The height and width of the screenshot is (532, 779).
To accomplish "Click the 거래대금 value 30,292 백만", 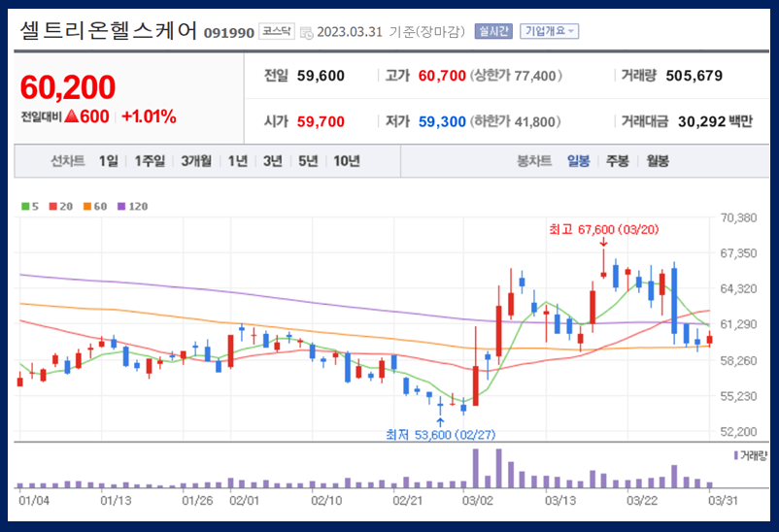I will coord(716,121).
